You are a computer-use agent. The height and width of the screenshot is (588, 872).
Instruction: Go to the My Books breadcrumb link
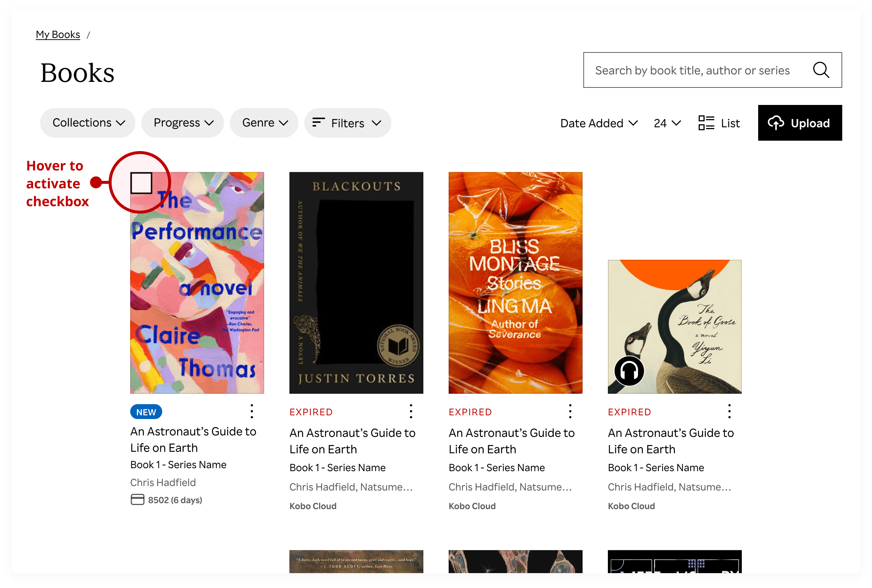point(58,35)
